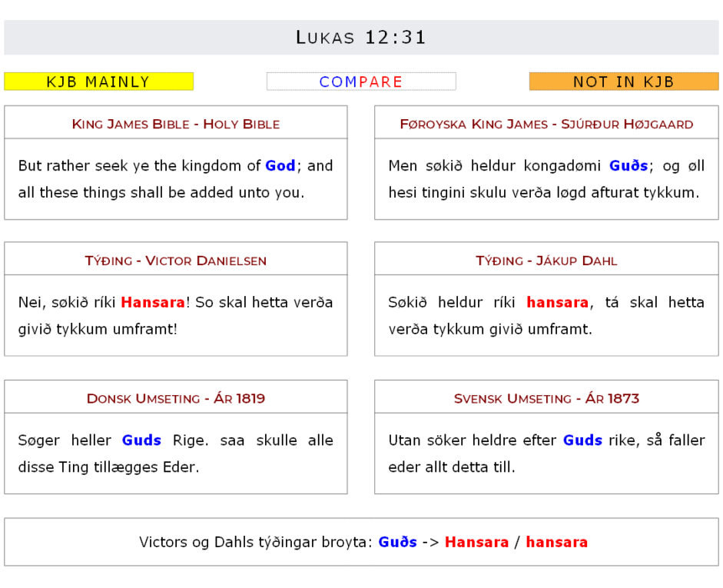Screen dimensions: 723x588
Task: Click blue Guðs in the bottom summary line
Action: tap(397, 542)
